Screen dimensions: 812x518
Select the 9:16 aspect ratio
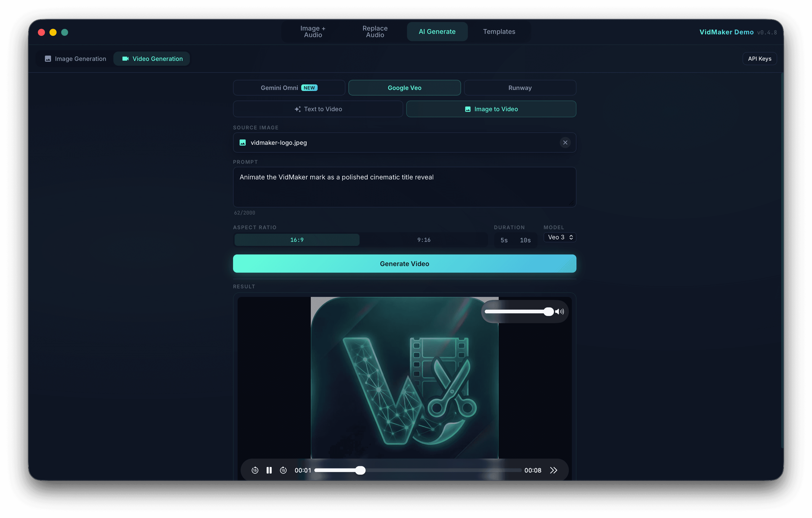click(424, 240)
